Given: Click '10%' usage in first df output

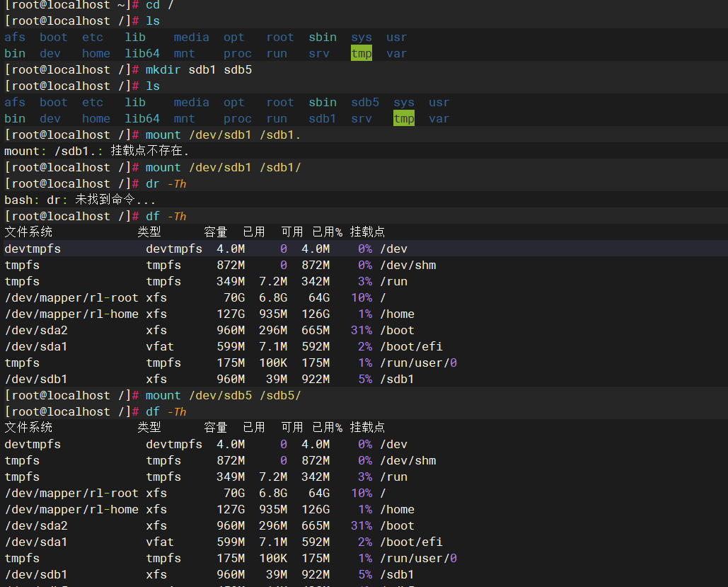Looking at the screenshot, I should tap(362, 298).
